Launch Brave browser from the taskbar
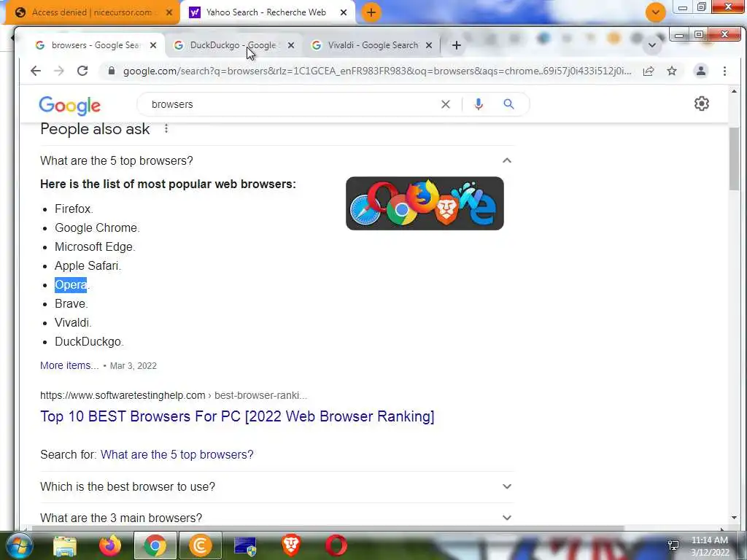 [291, 545]
